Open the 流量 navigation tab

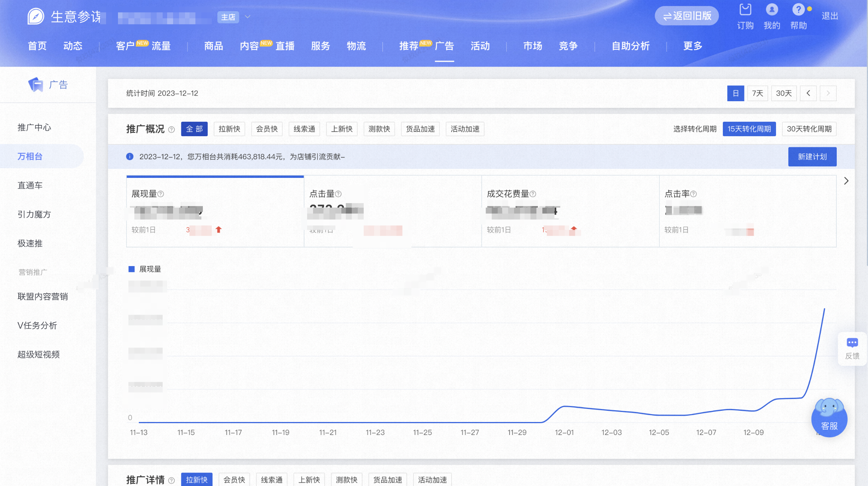(161, 46)
